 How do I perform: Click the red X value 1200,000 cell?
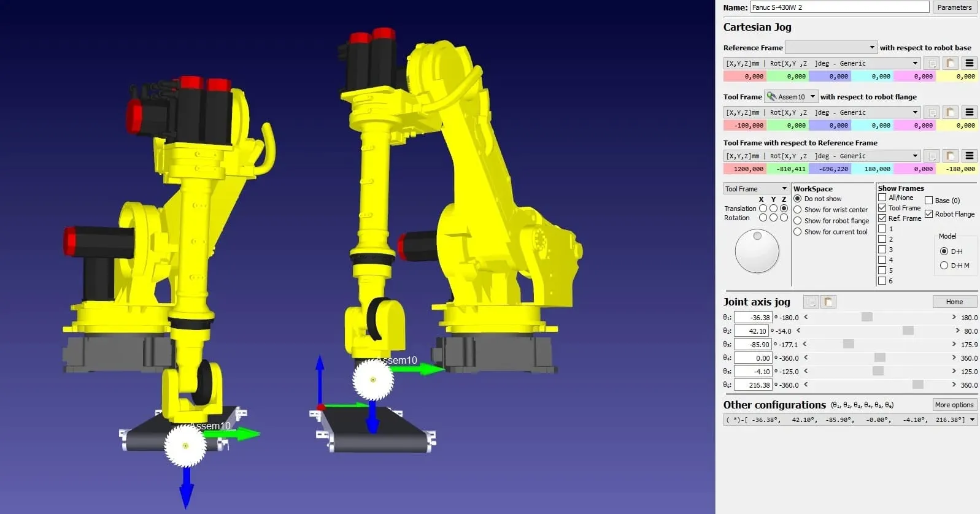pos(744,169)
